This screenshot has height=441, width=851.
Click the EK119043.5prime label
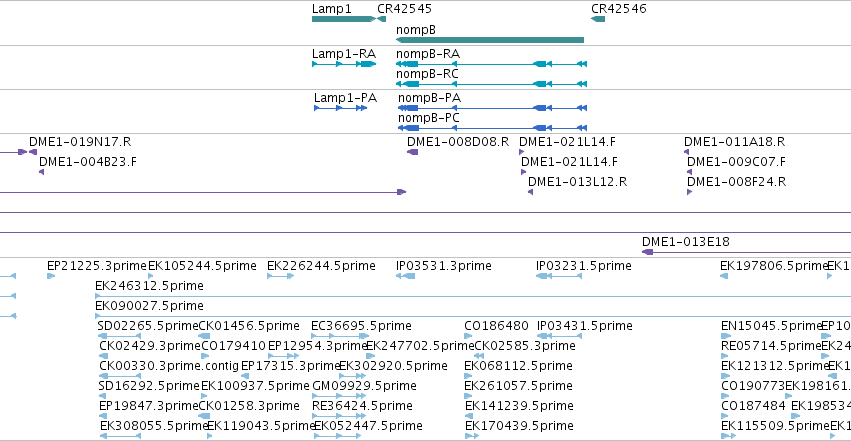[x=262, y=426]
